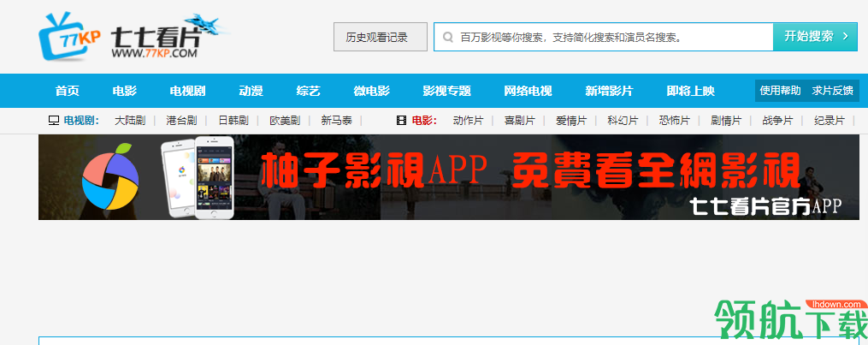Open the 微电影 nav menu

(x=371, y=91)
